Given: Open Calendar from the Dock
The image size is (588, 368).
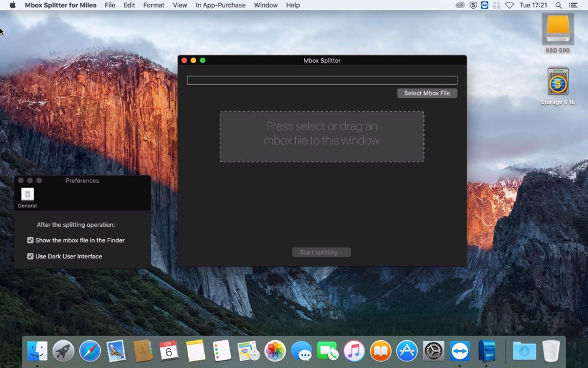Looking at the screenshot, I should pyautogui.click(x=169, y=351).
